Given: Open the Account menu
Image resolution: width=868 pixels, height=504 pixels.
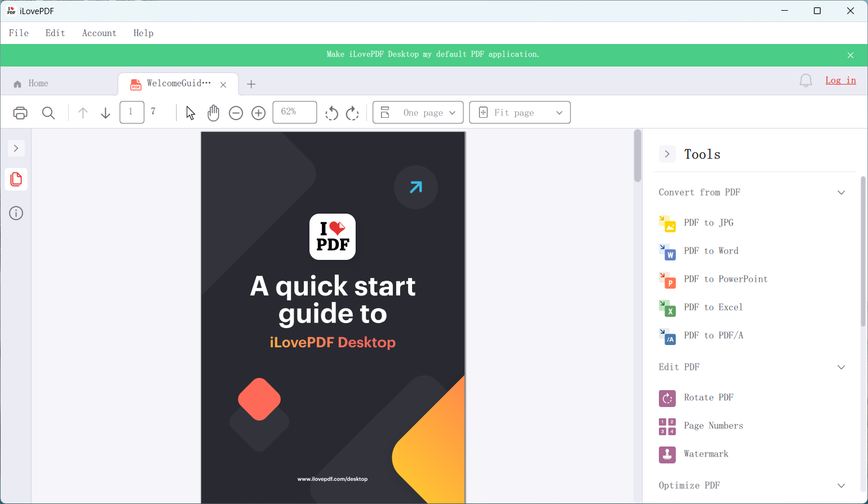Looking at the screenshot, I should click(99, 33).
